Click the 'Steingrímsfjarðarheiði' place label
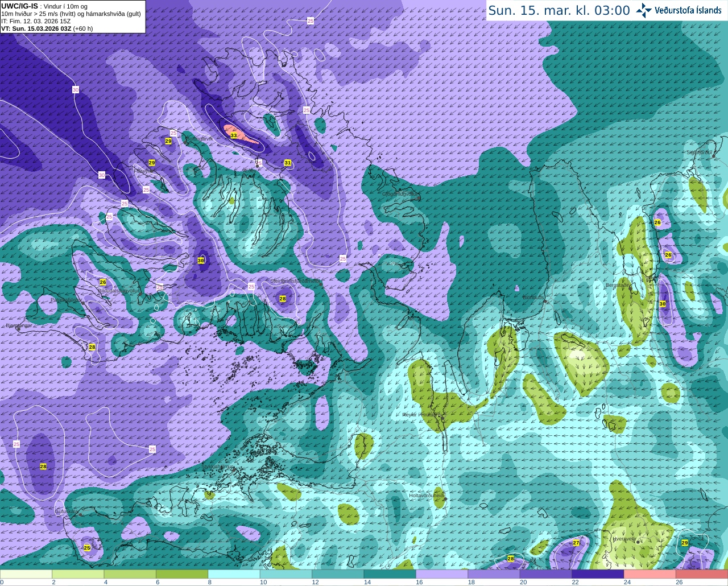This screenshot has width=728, height=586. (296, 281)
